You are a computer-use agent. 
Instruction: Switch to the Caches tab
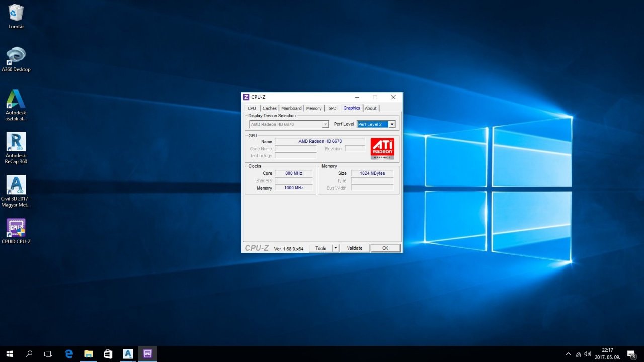click(270, 108)
